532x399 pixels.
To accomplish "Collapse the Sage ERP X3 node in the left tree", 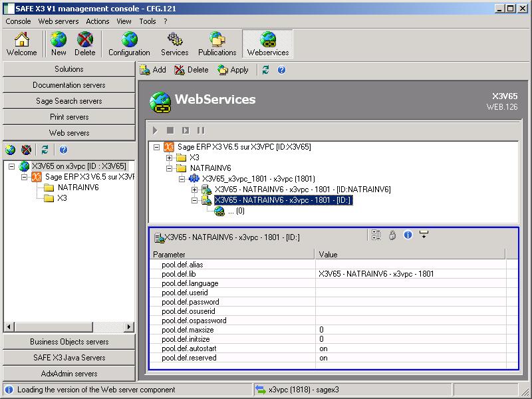I will click(x=24, y=177).
